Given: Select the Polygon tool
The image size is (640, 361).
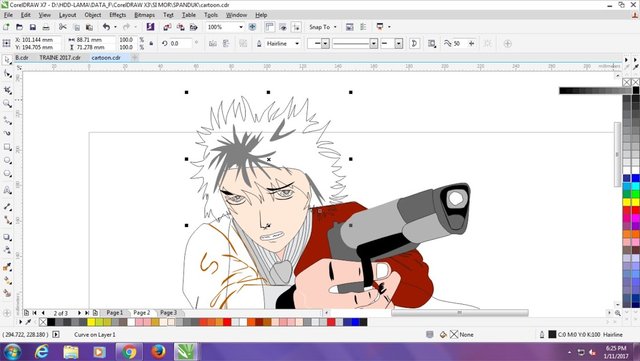Looking at the screenshot, I should pos(7,174).
